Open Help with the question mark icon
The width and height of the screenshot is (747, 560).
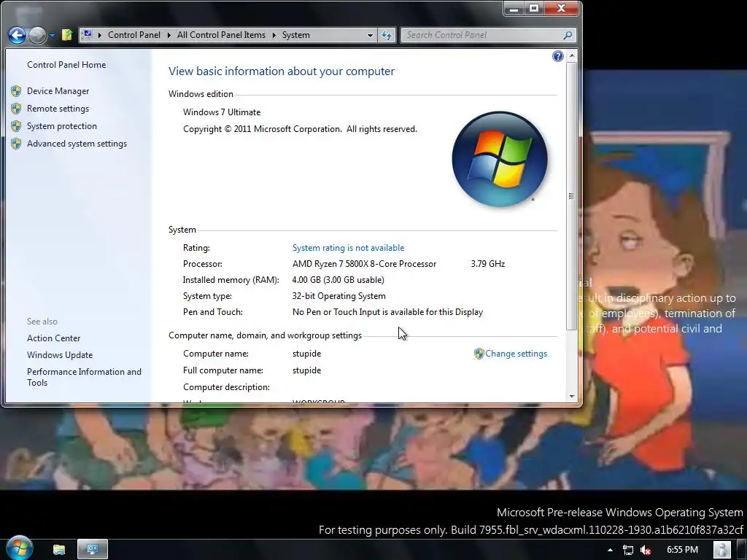558,56
